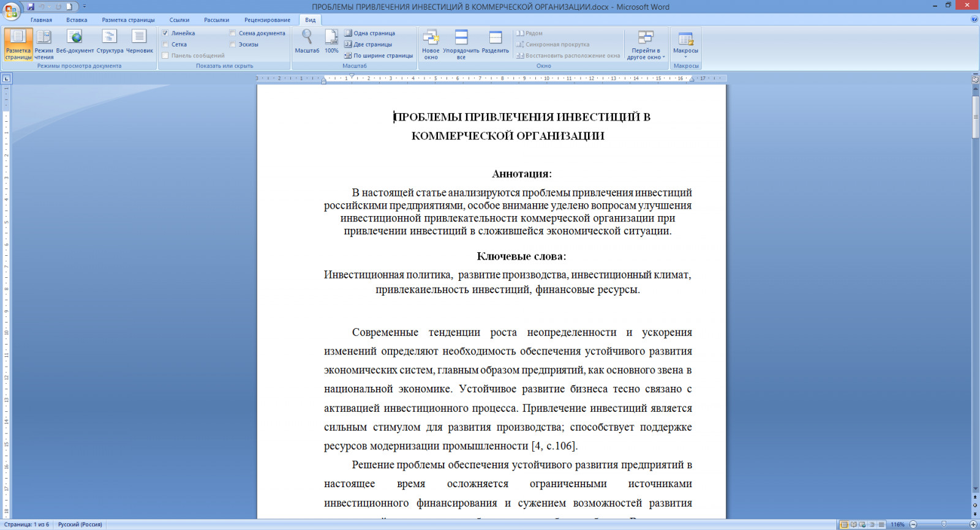The height and width of the screenshot is (530, 980).
Task: Open the Масштаб zoom dialog
Action: tap(307, 42)
